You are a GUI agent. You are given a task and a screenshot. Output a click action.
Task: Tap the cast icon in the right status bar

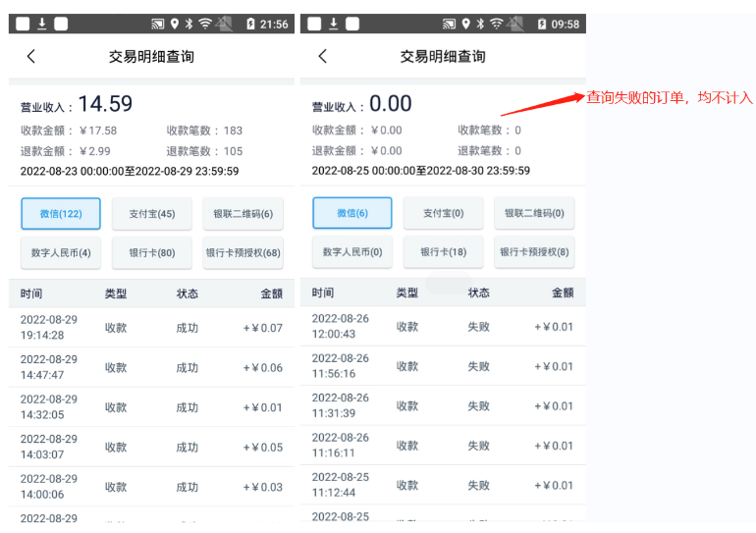(x=449, y=24)
